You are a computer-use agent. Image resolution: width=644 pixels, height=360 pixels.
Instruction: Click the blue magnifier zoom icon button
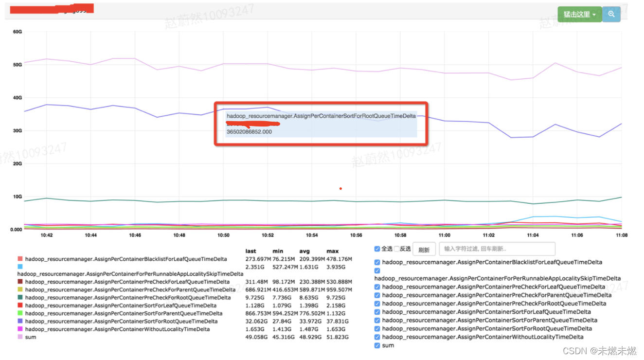611,14
